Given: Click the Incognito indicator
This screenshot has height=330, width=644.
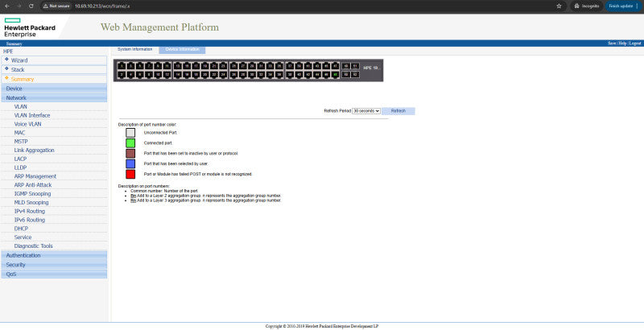Looking at the screenshot, I should [x=587, y=6].
